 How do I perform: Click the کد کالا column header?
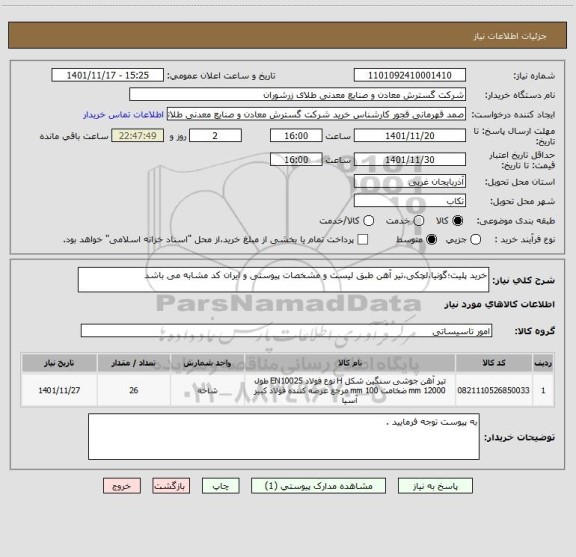pos(494,363)
